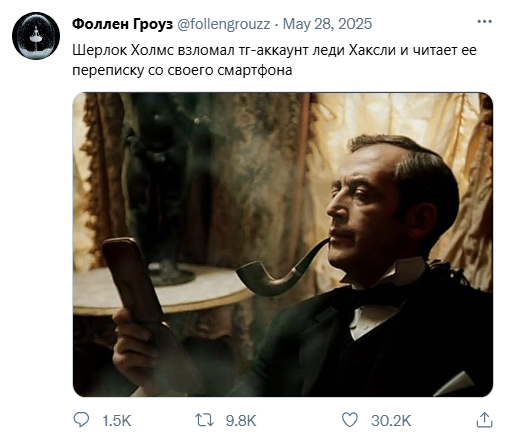Click the reply speech bubble icon
Screen dimensions: 506x441
pos(81,420)
